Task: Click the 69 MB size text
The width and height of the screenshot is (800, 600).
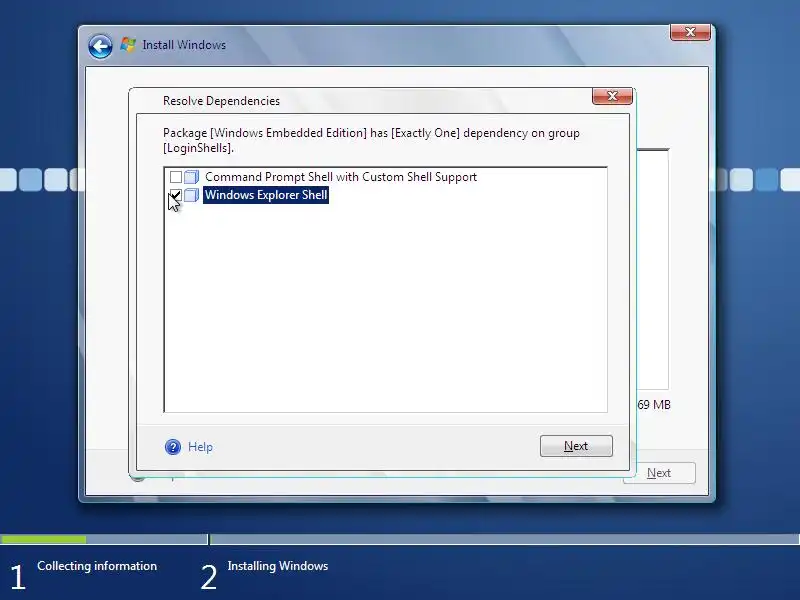Action: [654, 405]
